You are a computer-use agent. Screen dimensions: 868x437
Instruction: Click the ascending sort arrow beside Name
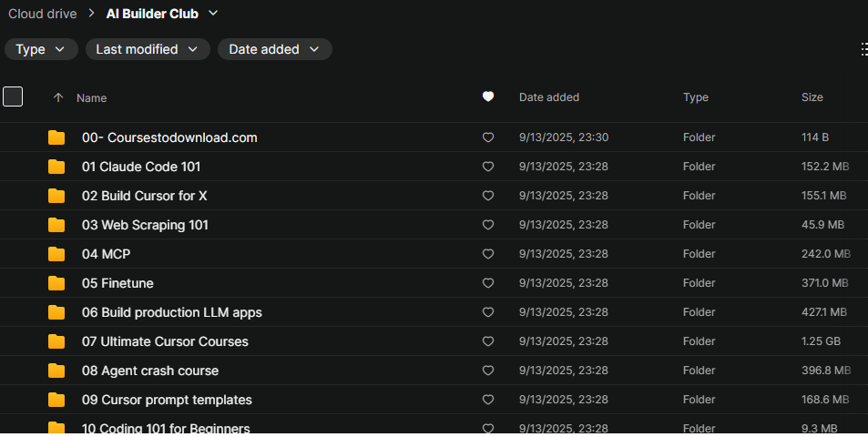click(x=58, y=98)
